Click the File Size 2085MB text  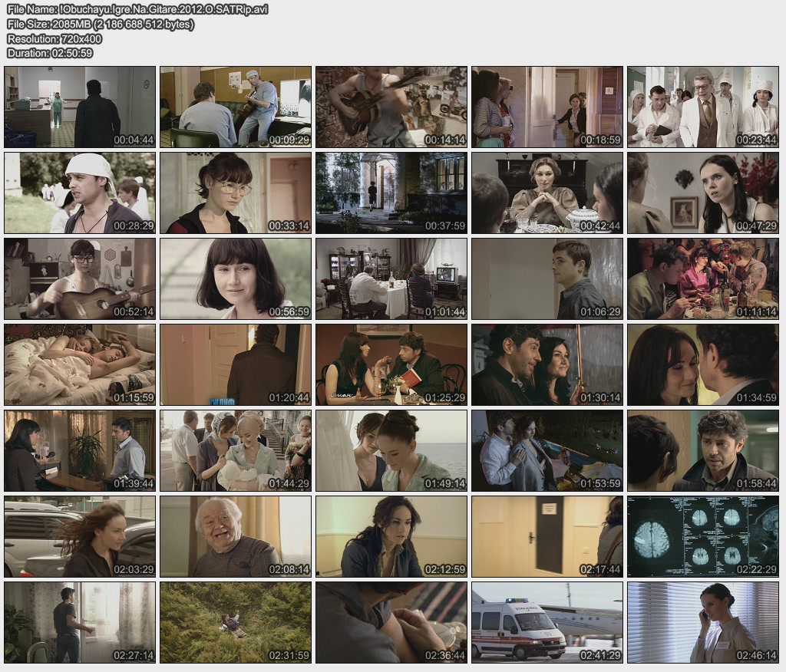[101, 24]
